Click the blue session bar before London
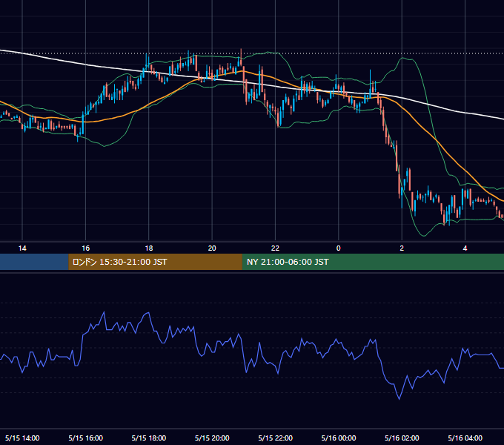 pos(34,262)
